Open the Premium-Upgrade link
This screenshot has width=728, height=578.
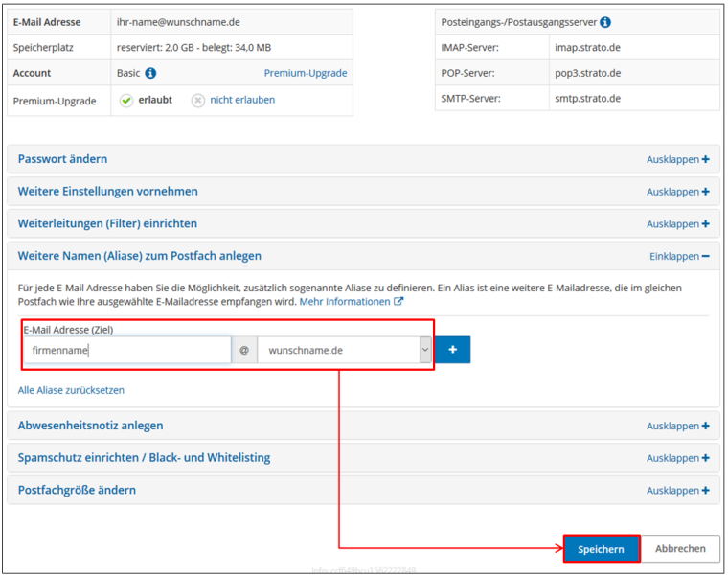tap(306, 73)
